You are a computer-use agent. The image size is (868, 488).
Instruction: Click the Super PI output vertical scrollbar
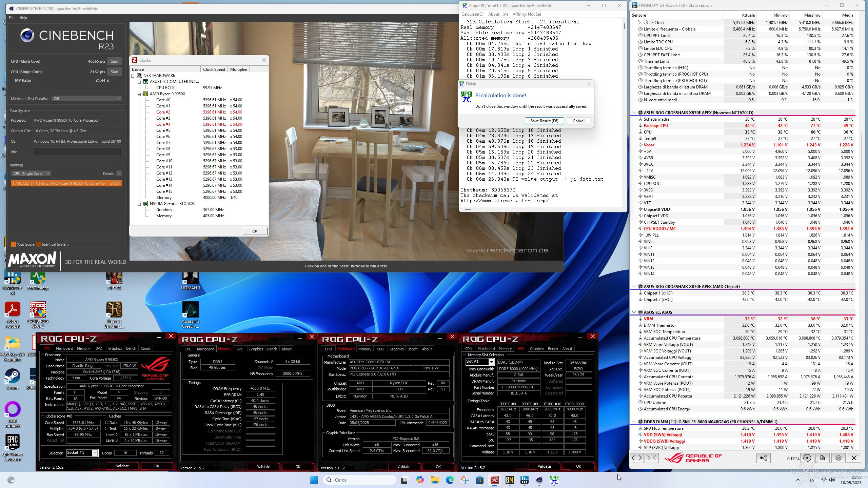point(624,26)
